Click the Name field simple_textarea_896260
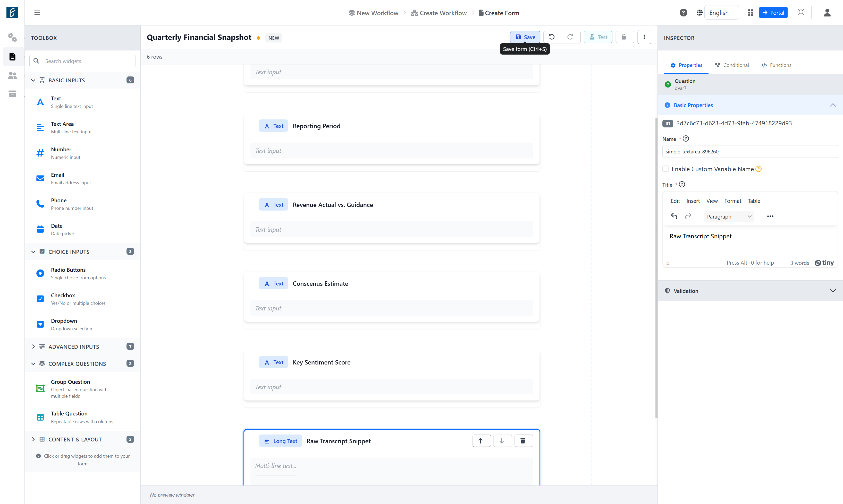The width and height of the screenshot is (843, 504). (750, 151)
